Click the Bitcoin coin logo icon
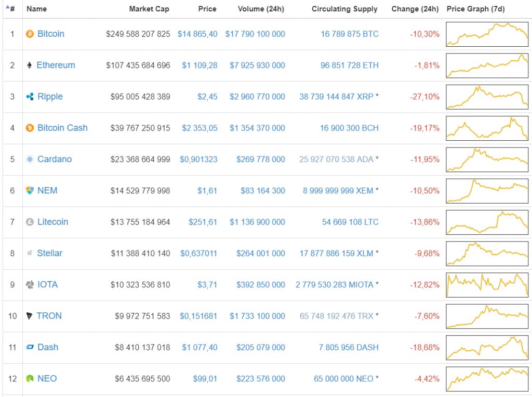The image size is (532, 397). (x=30, y=34)
